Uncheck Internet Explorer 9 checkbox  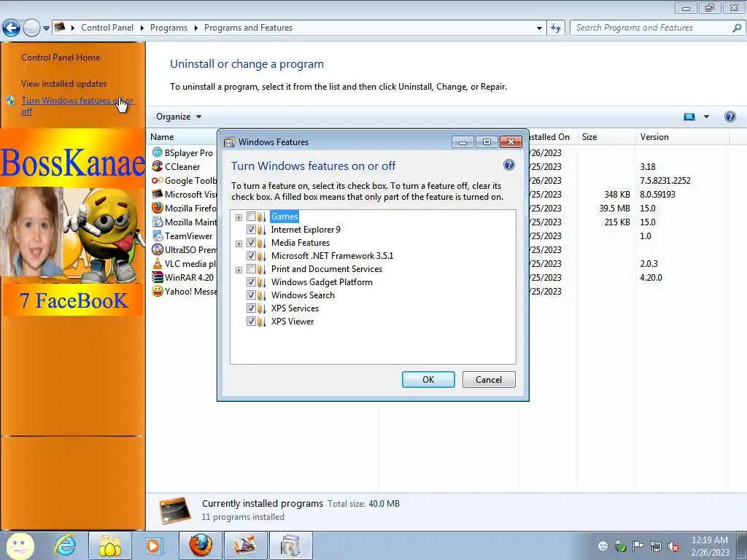pyautogui.click(x=251, y=230)
